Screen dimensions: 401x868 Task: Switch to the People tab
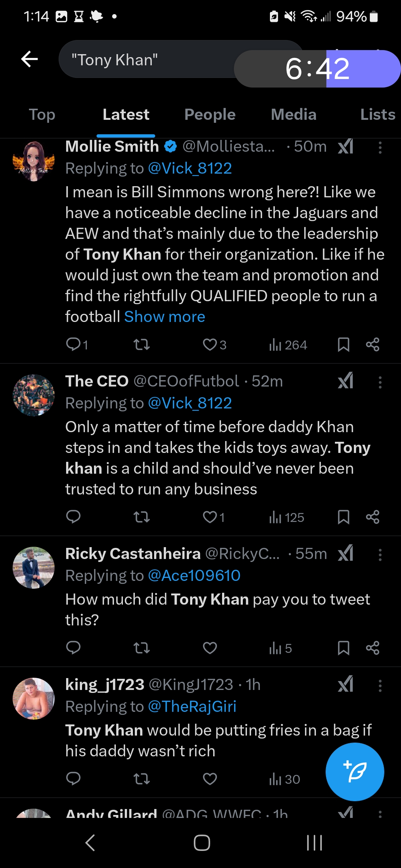click(x=210, y=115)
